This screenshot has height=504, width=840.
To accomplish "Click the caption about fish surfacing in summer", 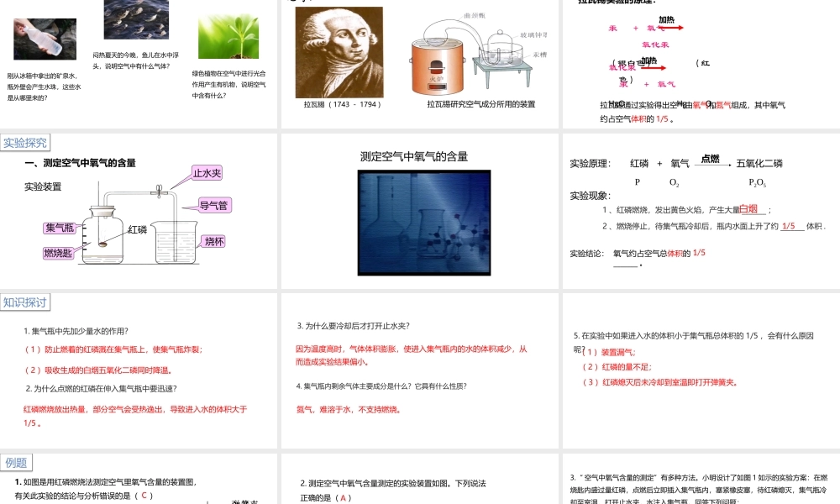I will [x=135, y=60].
